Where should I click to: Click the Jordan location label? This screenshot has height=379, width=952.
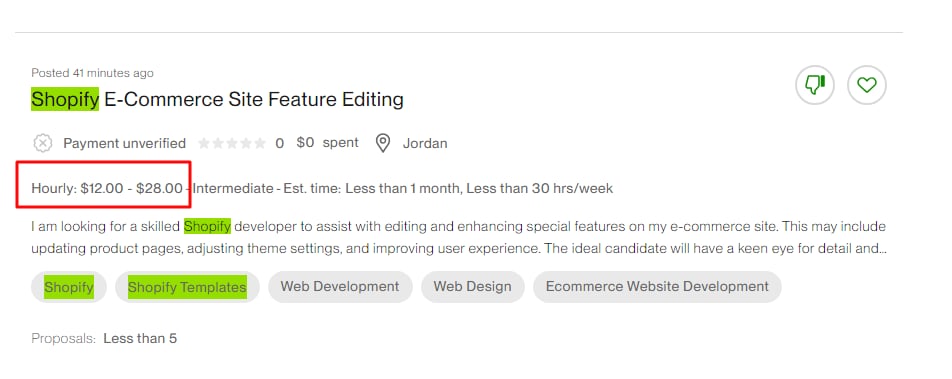[x=425, y=143]
